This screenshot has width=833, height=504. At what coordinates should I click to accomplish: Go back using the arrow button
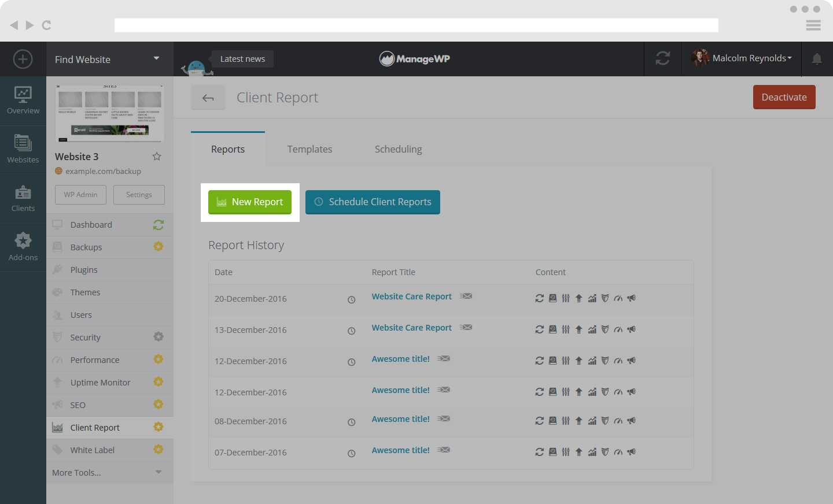click(x=208, y=98)
